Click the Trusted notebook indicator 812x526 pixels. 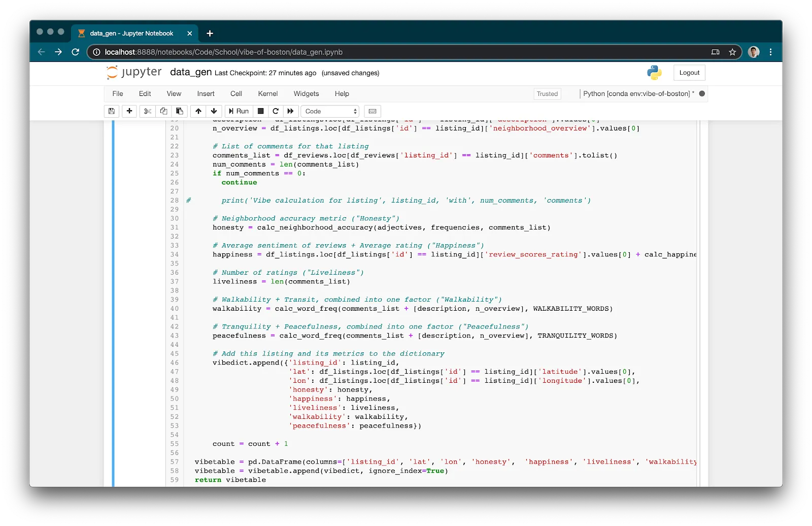pyautogui.click(x=547, y=93)
